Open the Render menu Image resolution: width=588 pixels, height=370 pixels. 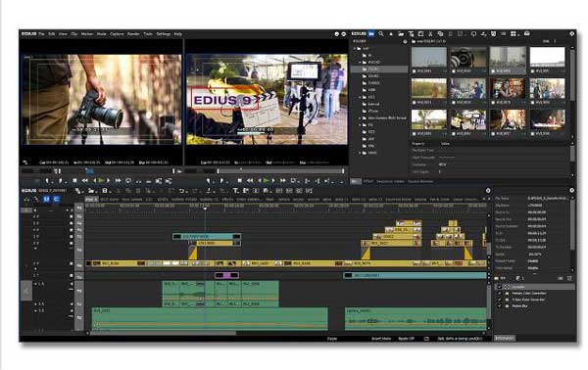point(133,33)
